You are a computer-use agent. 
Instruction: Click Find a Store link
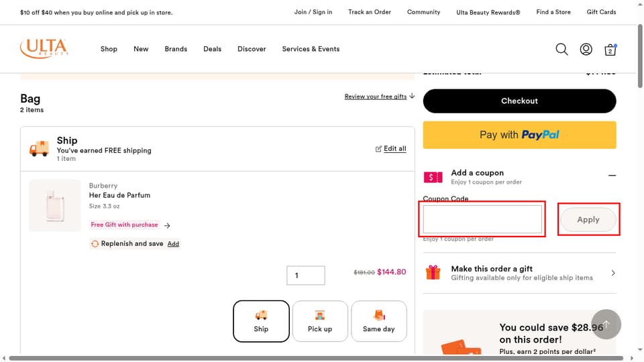pos(553,12)
